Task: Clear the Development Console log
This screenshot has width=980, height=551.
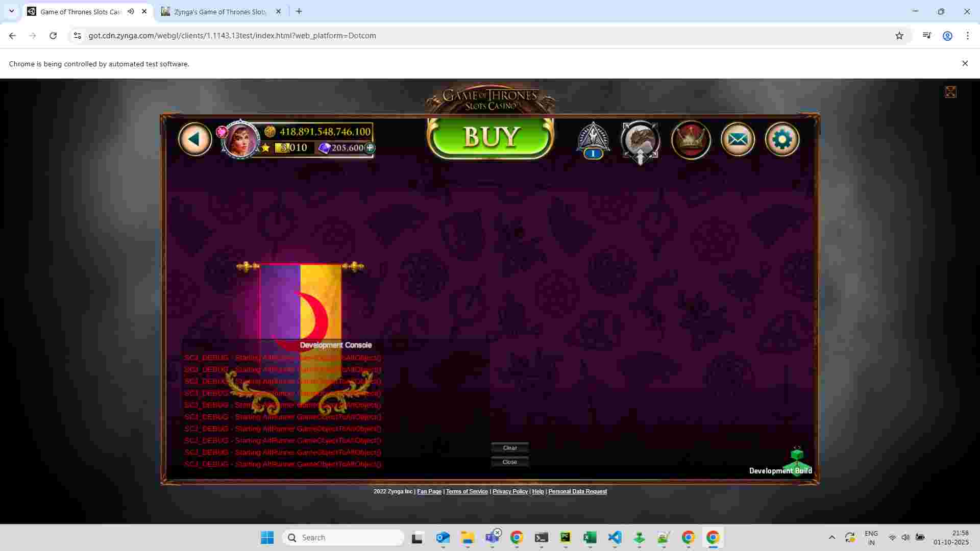Action: point(509,448)
